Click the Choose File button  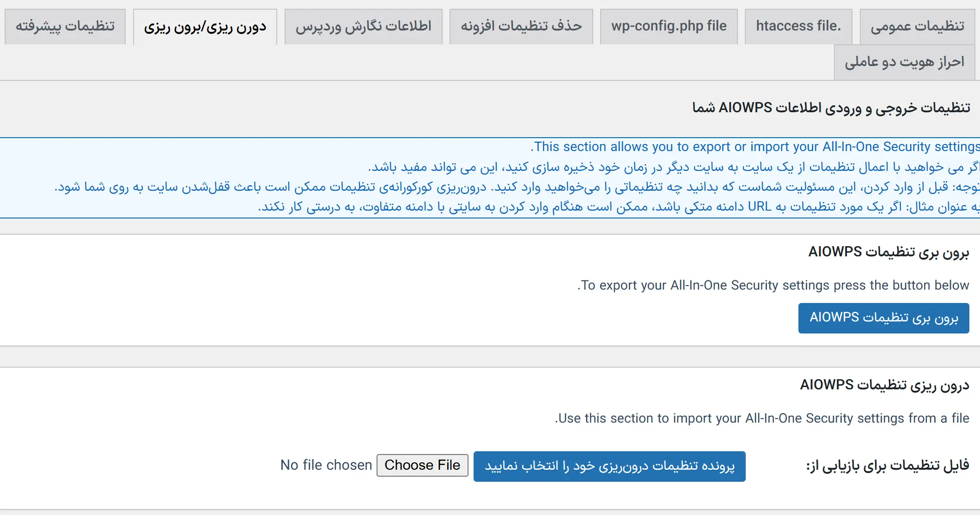pos(422,465)
